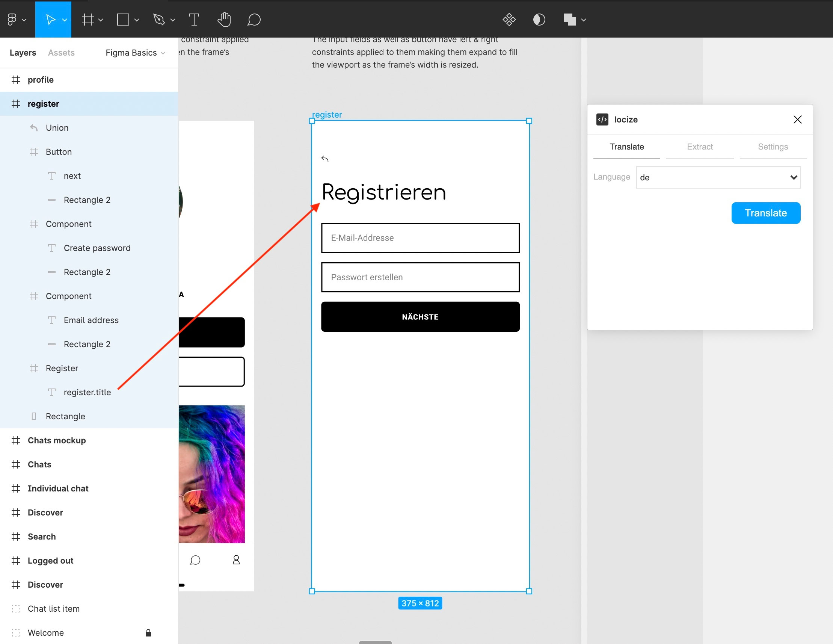Select the Hand tool
Screen dimensions: 833x644
pos(224,20)
